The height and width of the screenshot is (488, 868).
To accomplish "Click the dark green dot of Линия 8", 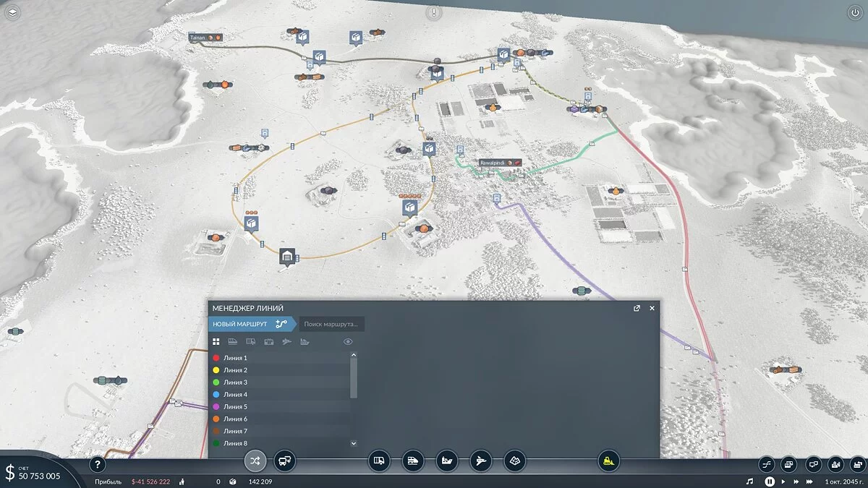I will (x=216, y=443).
